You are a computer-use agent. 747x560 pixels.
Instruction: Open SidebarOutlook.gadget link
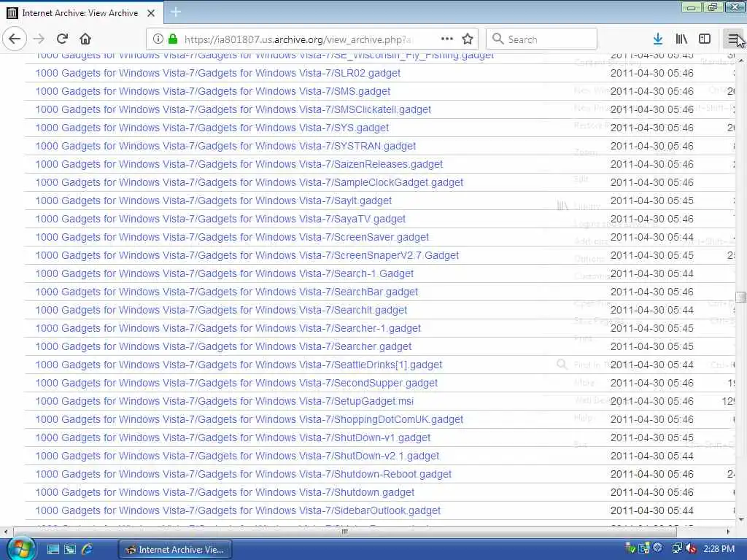tap(238, 511)
